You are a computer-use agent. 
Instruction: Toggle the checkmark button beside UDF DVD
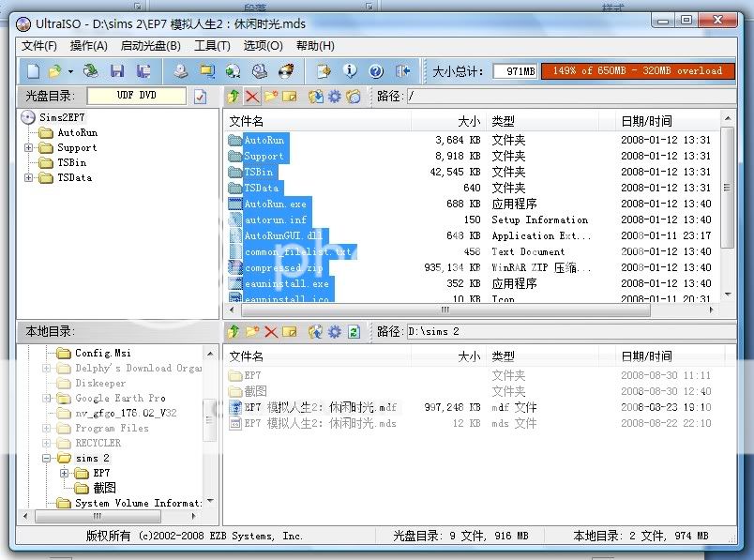click(200, 96)
